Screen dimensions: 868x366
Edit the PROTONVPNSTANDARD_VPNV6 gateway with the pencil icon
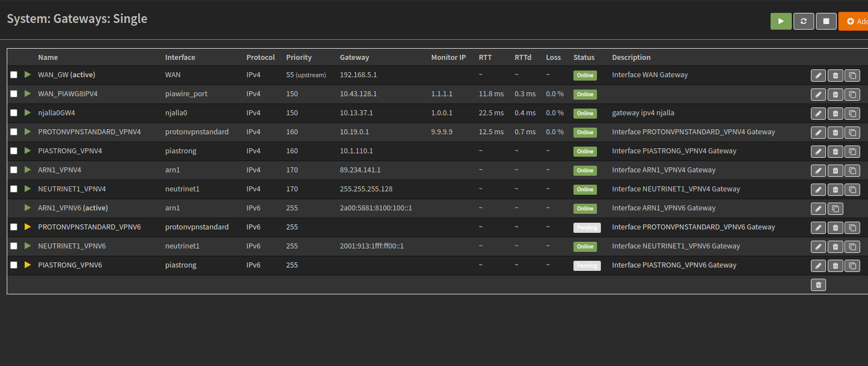click(818, 228)
